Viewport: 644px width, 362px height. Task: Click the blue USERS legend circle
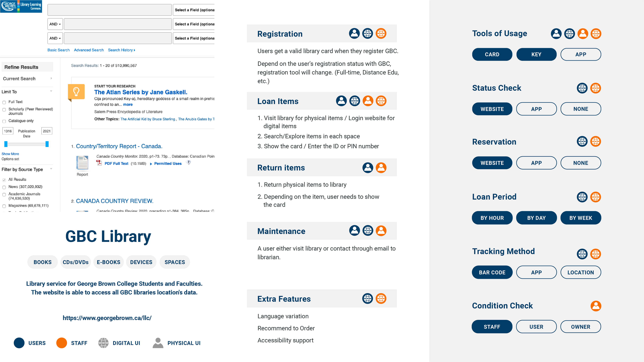(19, 343)
